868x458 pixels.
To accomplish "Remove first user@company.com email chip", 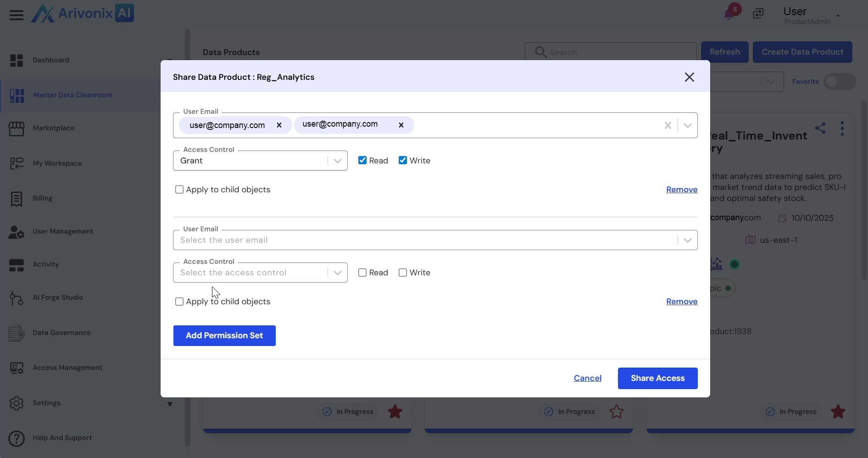I will pos(279,125).
